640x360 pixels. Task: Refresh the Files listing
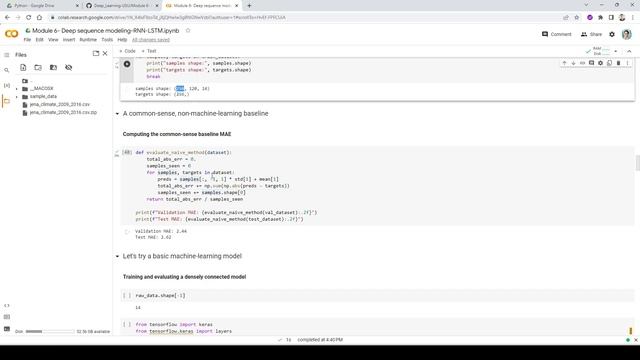coord(38,67)
